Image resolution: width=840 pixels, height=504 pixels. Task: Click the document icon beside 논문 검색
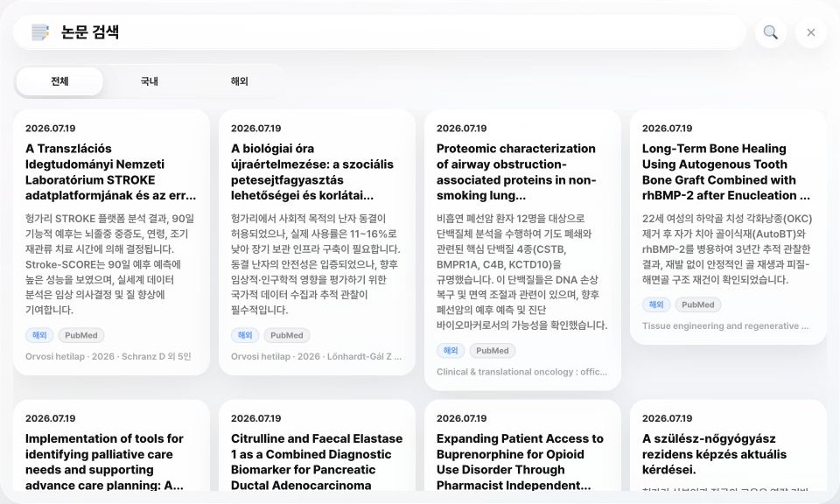click(40, 32)
